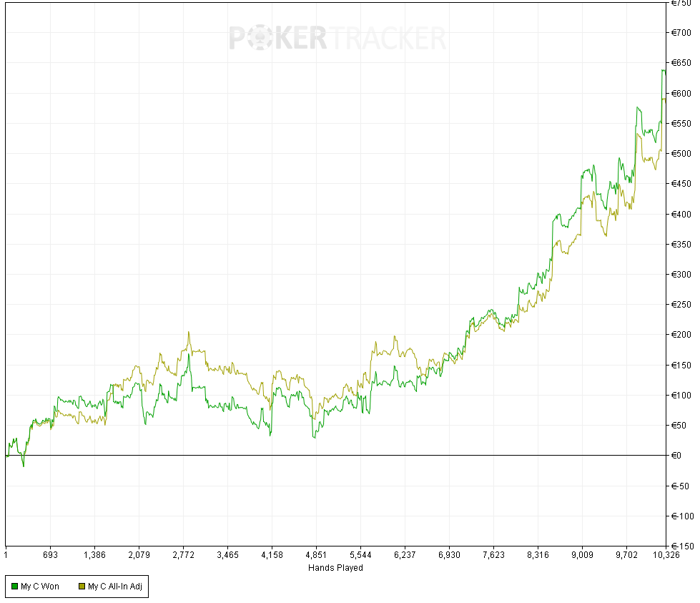Click the €300 y-axis label
Screen dimensions: 700x603
pyautogui.click(x=681, y=274)
